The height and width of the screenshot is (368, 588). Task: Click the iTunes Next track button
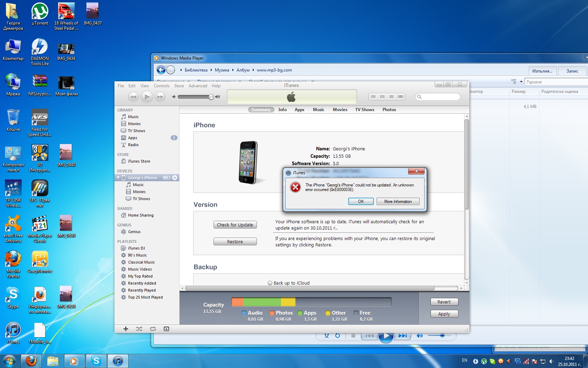coord(160,97)
